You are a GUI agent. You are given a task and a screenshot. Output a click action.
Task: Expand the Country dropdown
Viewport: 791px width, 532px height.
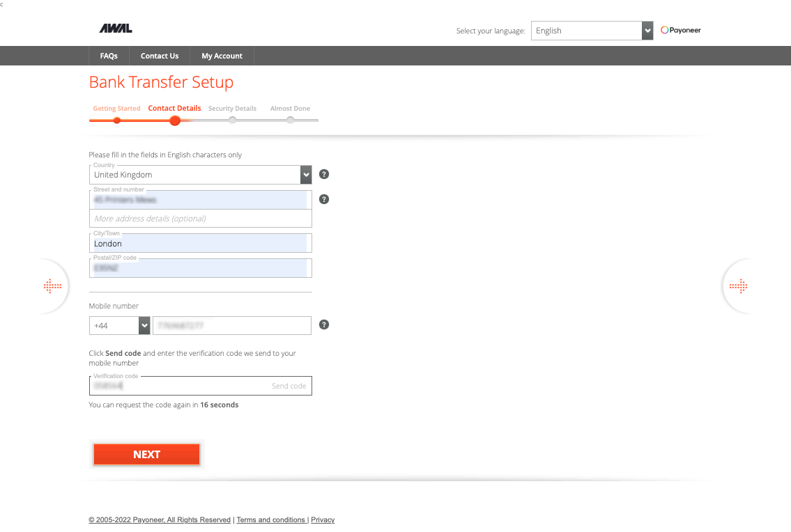pos(305,175)
